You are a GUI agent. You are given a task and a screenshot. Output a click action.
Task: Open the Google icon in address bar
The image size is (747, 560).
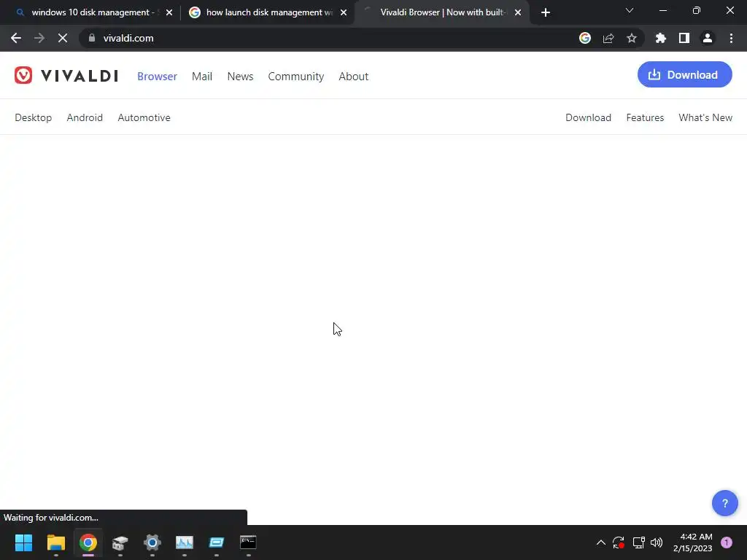pyautogui.click(x=585, y=38)
